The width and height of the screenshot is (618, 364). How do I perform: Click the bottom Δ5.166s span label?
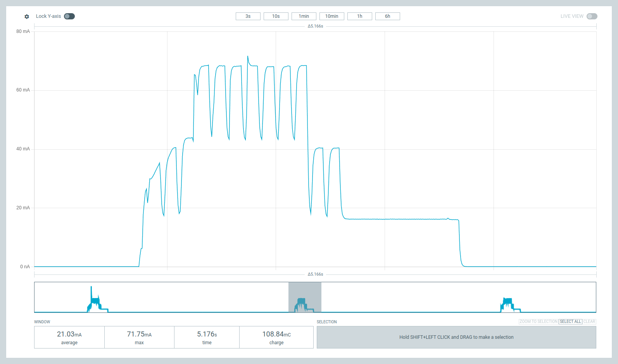pos(316,274)
